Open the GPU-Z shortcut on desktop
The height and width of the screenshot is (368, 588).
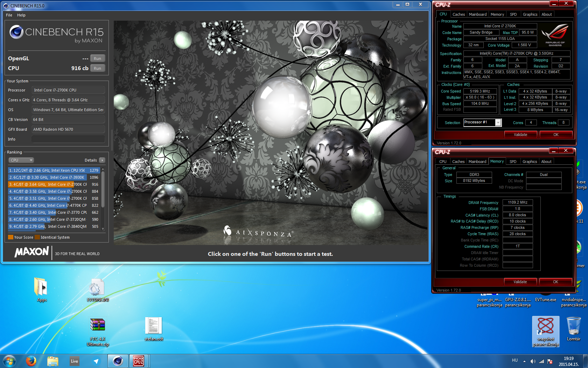click(518, 302)
